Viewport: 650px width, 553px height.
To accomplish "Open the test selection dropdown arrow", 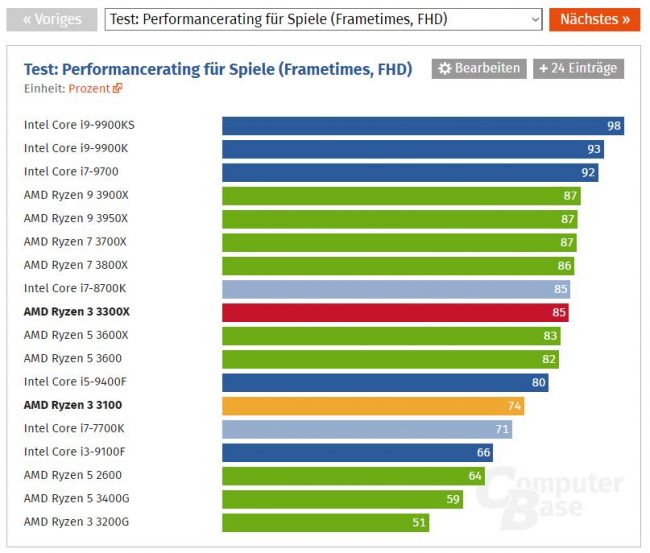I will pos(535,19).
